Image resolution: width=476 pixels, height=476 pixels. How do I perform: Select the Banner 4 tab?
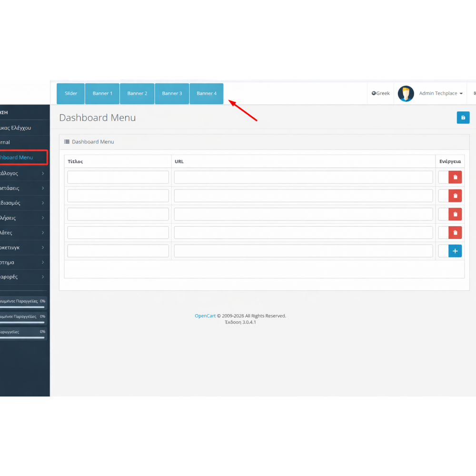[206, 93]
